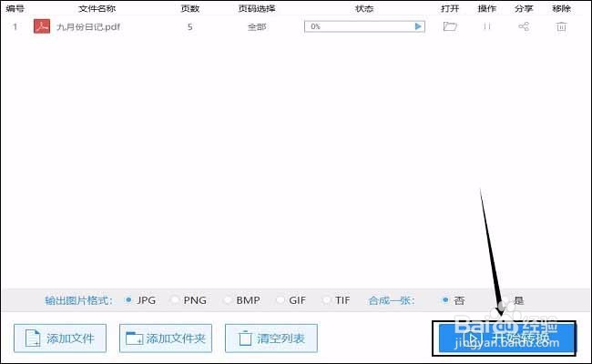The image size is (592, 364).
Task: Click page count value 5
Action: pyautogui.click(x=190, y=26)
